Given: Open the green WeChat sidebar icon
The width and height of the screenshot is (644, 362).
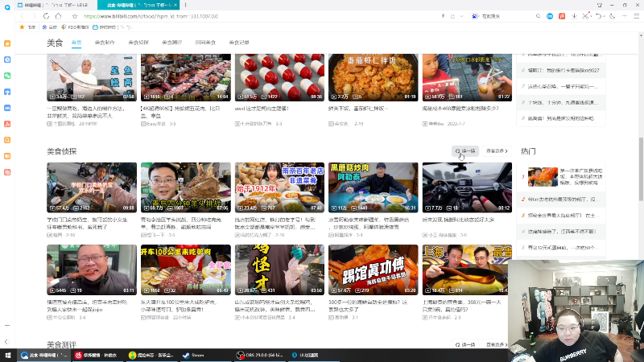Looking at the screenshot, I should pyautogui.click(x=7, y=76).
